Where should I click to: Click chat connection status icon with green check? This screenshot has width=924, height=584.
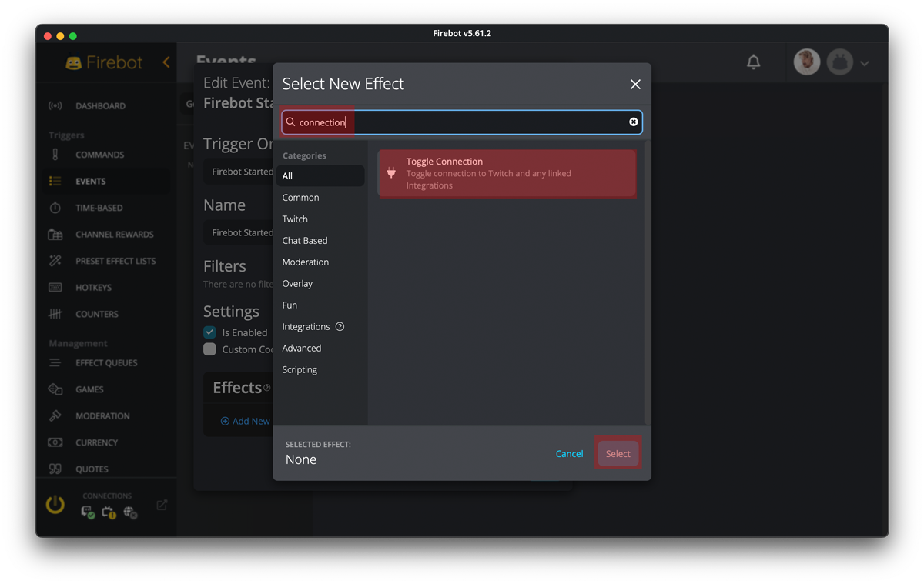[x=88, y=512]
